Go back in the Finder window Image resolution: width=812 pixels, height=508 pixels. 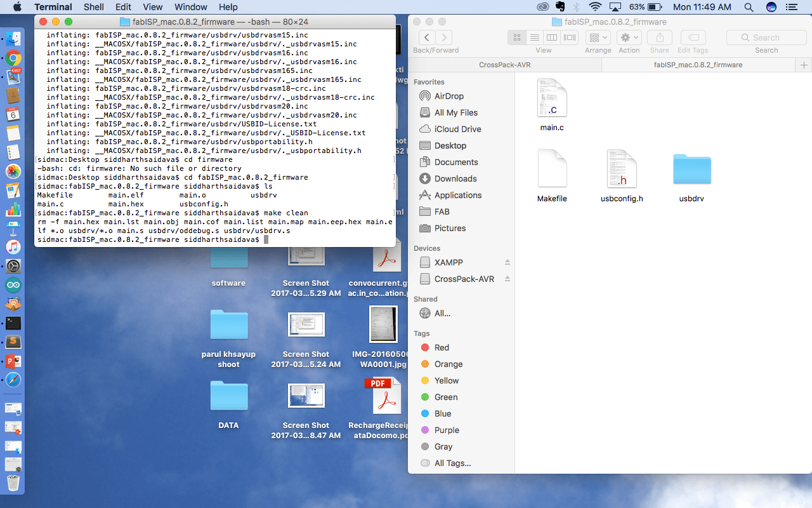click(427, 37)
